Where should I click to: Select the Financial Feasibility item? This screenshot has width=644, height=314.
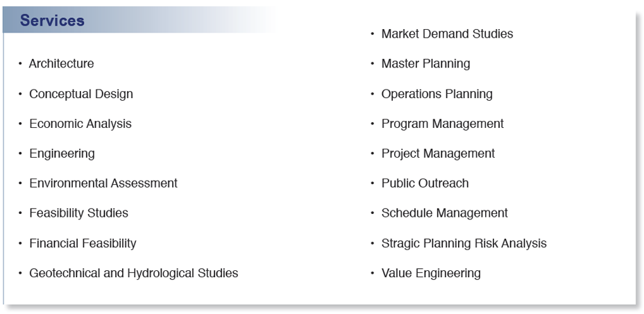[x=83, y=243]
